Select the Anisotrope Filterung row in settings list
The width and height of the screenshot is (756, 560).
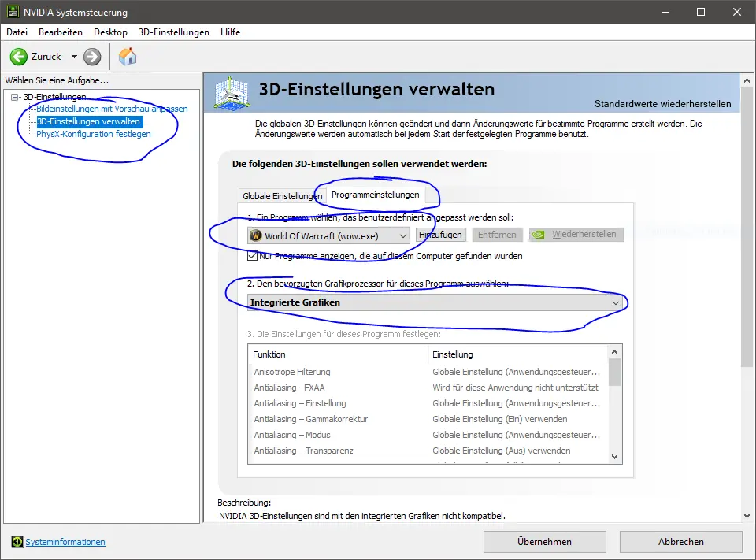point(292,372)
